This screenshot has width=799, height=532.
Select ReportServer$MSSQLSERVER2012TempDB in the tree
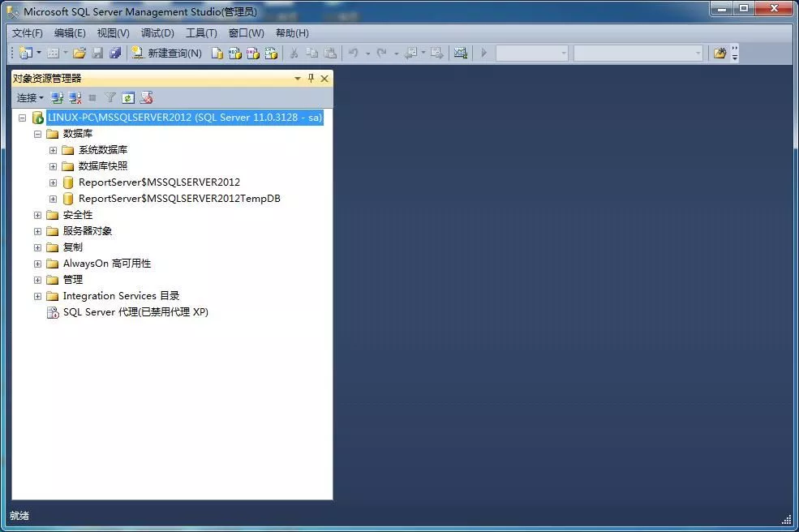[179, 198]
